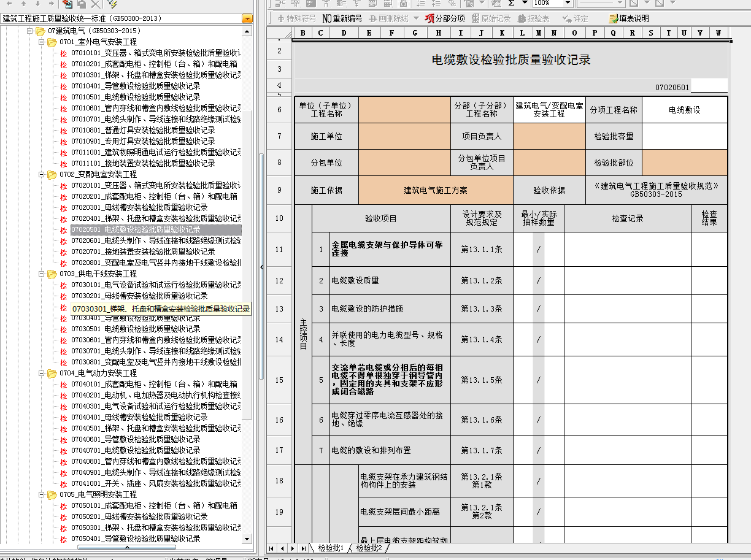This screenshot has height=560, width=751.
Task: Open 填表说明 form instructions
Action: [x=629, y=18]
